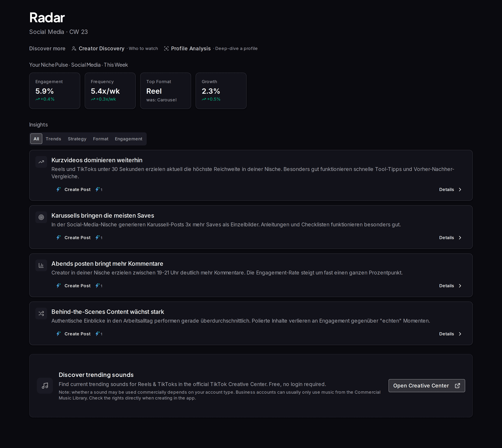Click the 'Kurzvideos dominieren weiterhin' title
502x448 pixels.
click(x=97, y=160)
